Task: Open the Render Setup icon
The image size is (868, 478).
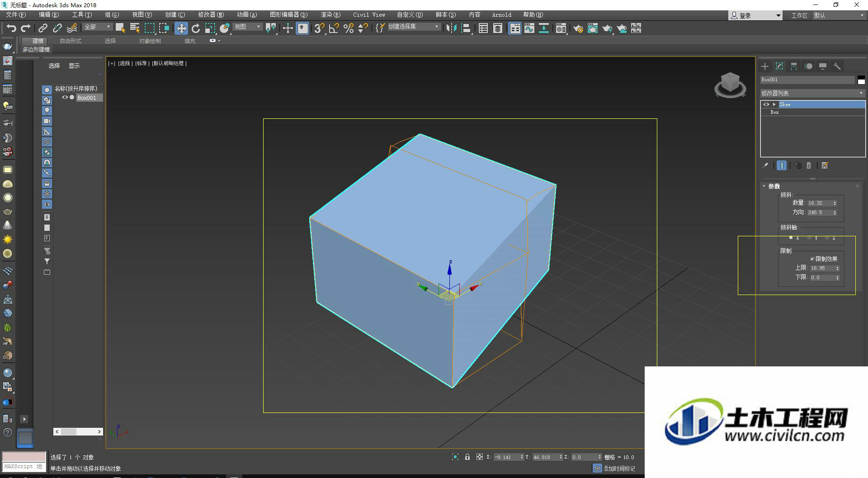Action: pos(578,28)
